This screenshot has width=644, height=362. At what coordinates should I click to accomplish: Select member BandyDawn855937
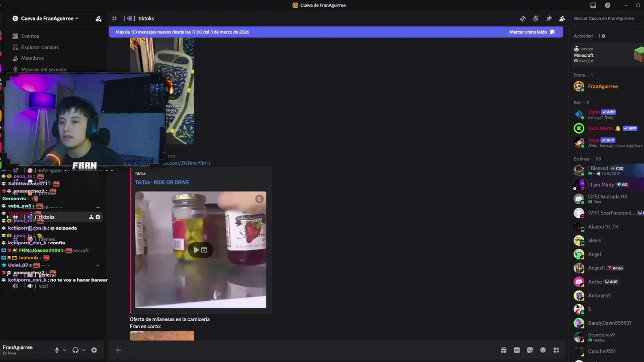607,323
